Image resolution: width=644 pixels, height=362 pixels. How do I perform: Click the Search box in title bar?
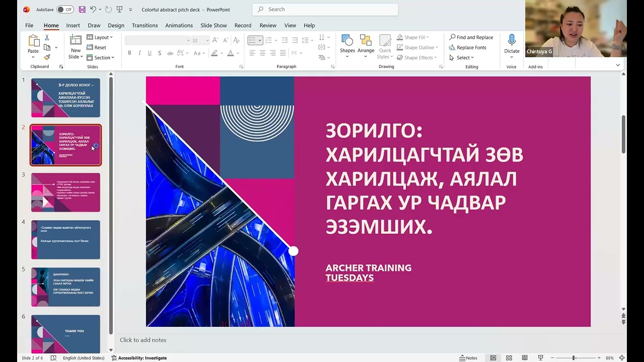point(325,9)
